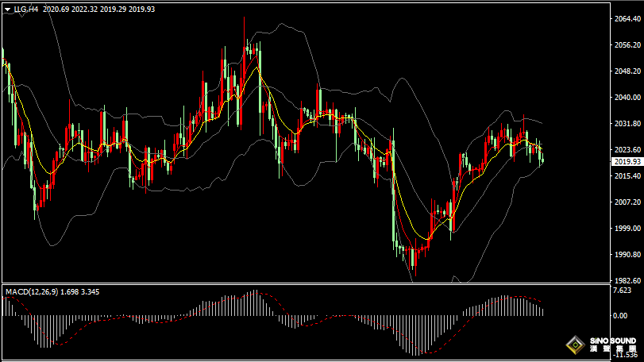Click the Sino Sound diamond logo icon

coord(573,346)
